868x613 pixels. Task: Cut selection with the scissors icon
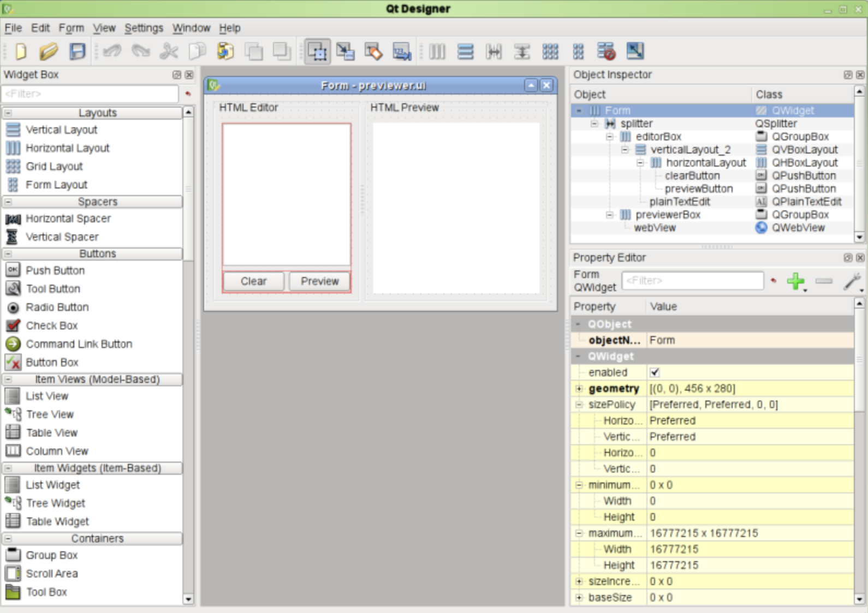(169, 51)
